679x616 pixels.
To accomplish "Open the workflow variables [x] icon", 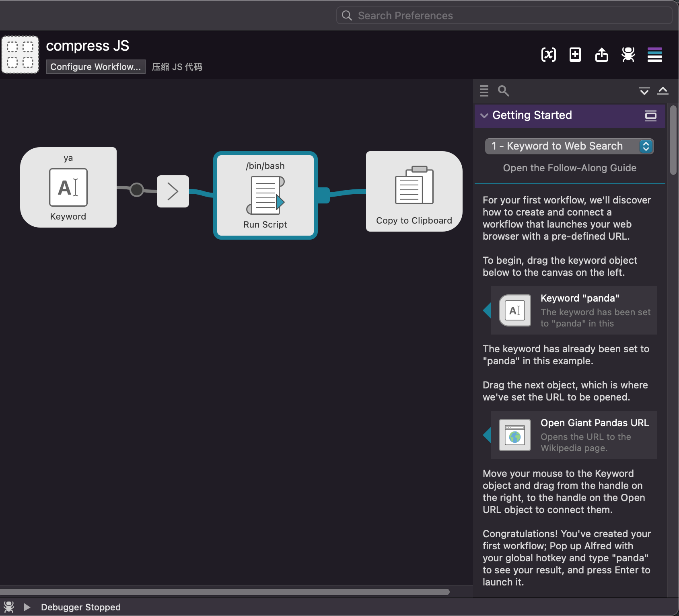I will click(x=548, y=55).
